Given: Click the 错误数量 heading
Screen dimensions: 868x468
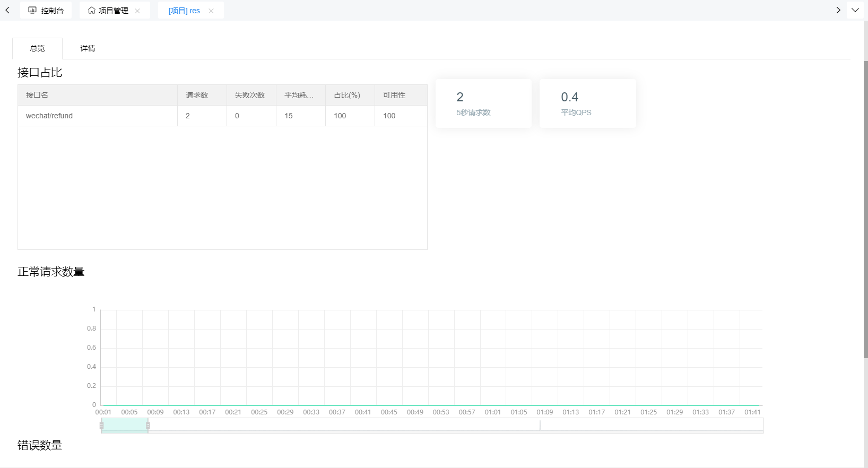Looking at the screenshot, I should (40, 445).
